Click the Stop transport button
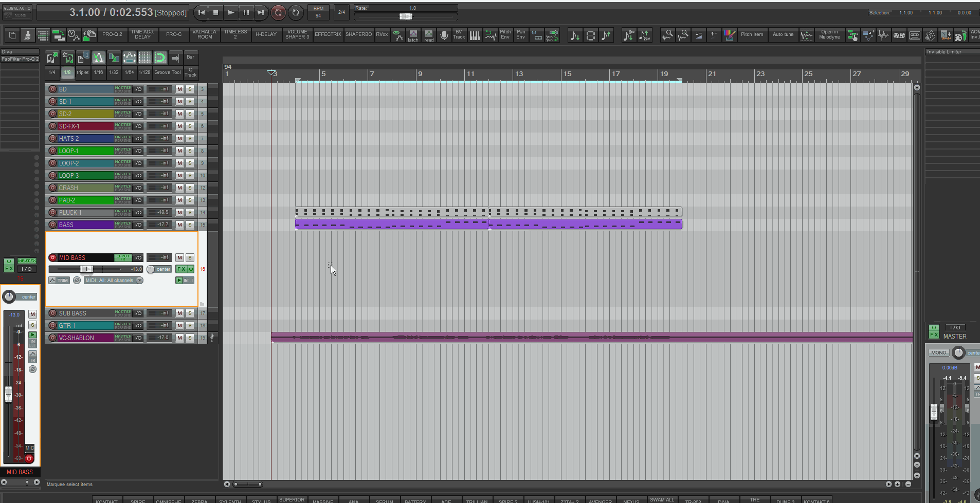The height and width of the screenshot is (503, 980). click(x=216, y=12)
